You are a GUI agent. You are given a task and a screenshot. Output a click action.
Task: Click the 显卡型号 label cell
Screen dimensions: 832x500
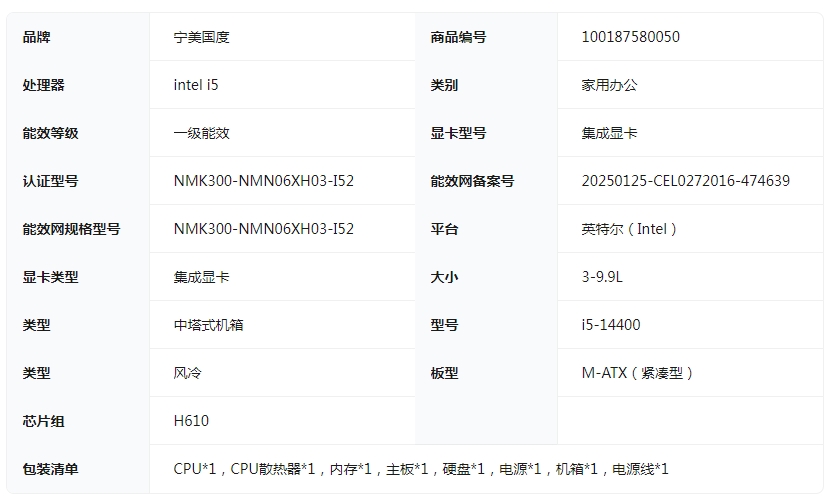pos(458,133)
